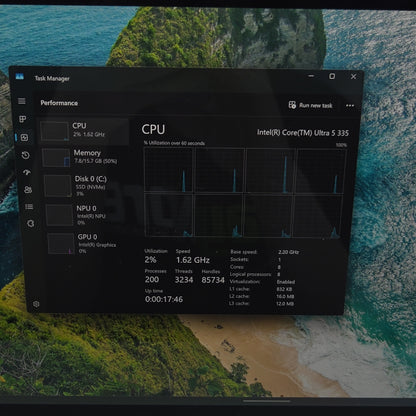
Task: Click the 12.0 MB L3 cache value
Action: point(285,304)
